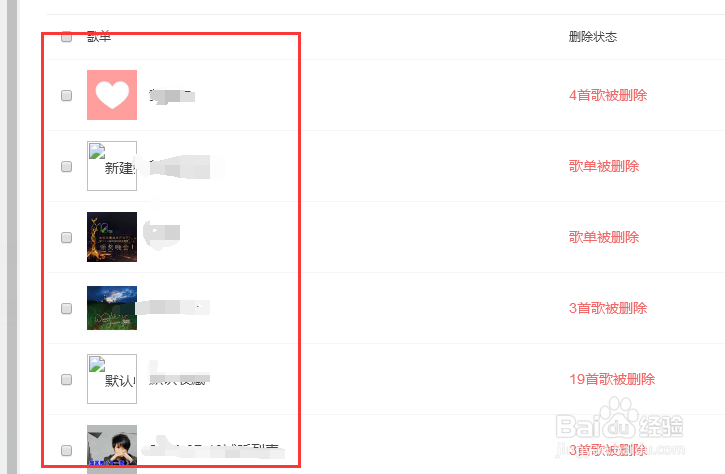This screenshot has height=474, width=725.
Task: Check the box beside heart playlist
Action: tap(67, 95)
